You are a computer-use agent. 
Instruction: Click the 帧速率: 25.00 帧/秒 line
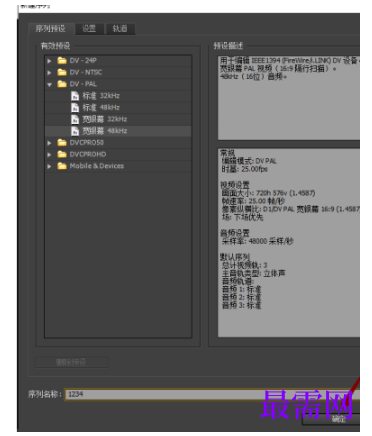(x=253, y=201)
